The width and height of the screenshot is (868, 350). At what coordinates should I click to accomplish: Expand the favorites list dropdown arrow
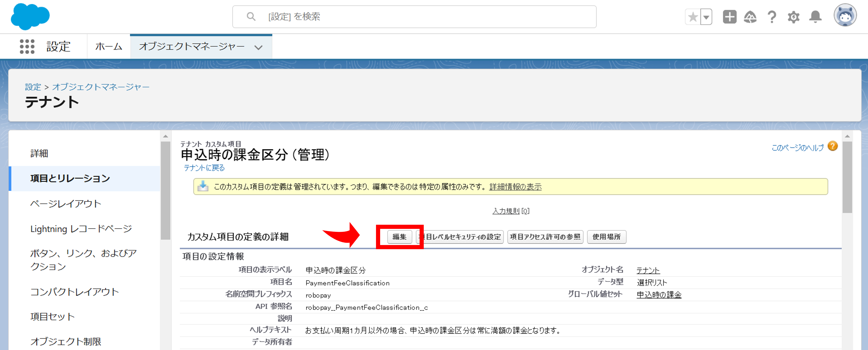tap(706, 17)
